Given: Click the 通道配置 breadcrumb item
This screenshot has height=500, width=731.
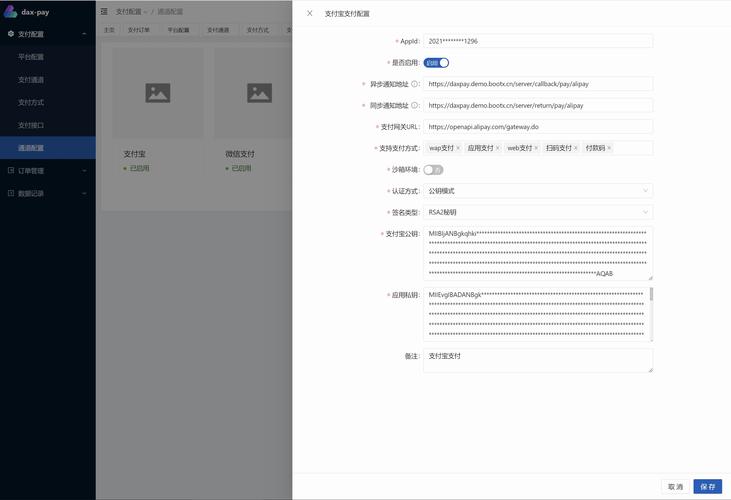Looking at the screenshot, I should [170, 12].
